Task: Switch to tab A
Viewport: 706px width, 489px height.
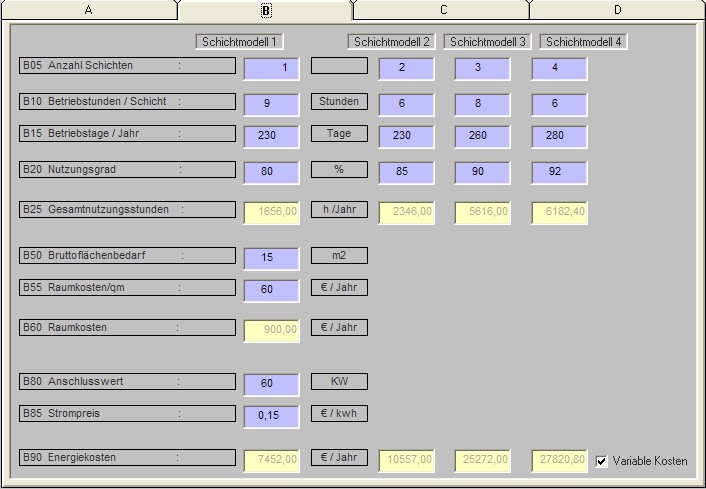Action: click(89, 10)
